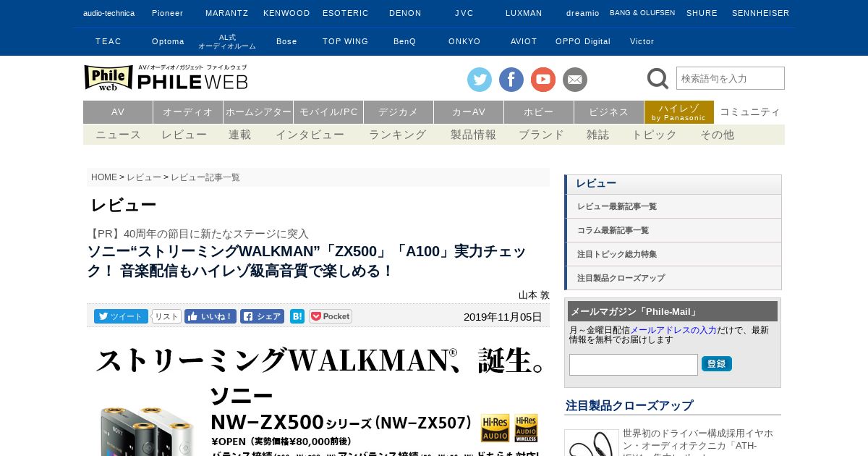Open the 世界初のドライバー構成採用イヤホン article link
The height and width of the screenshot is (456, 868).
point(697,442)
